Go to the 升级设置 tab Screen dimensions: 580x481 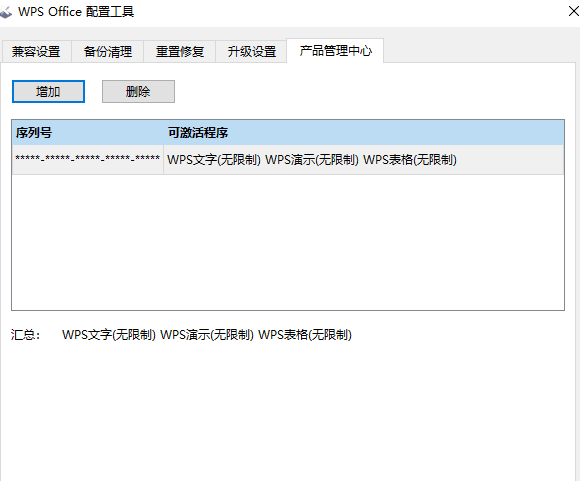(252, 51)
